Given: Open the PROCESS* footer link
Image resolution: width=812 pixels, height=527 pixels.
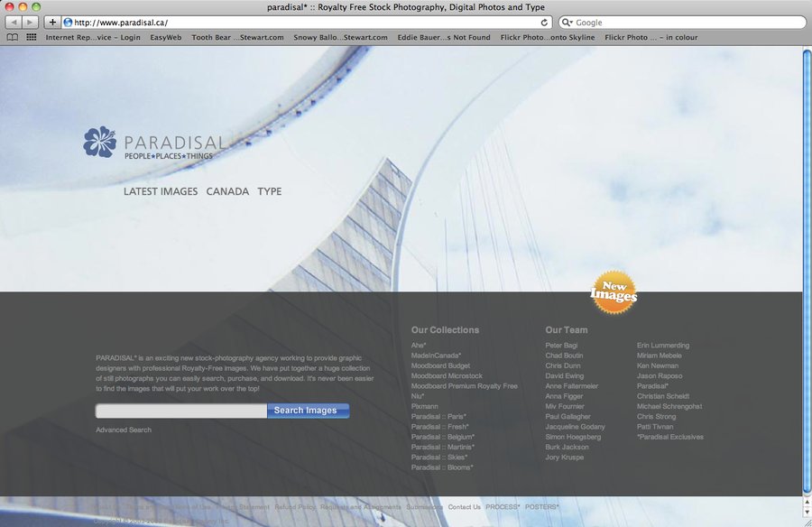Looking at the screenshot, I should (503, 507).
